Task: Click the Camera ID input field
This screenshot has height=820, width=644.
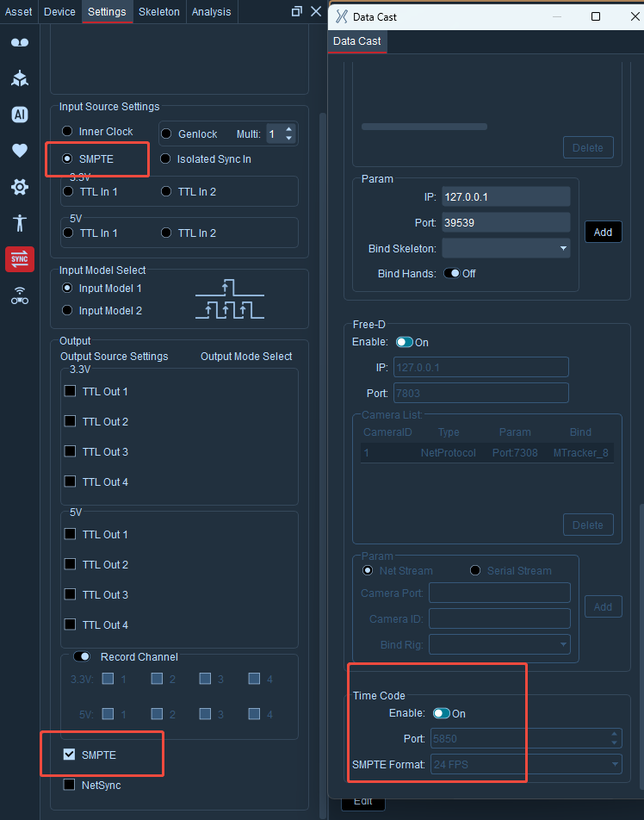Action: [x=499, y=618]
